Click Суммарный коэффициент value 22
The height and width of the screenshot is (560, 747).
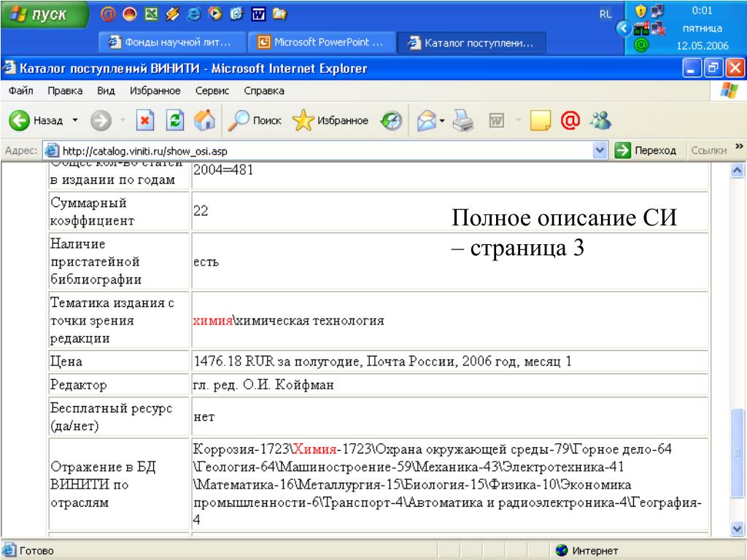click(x=201, y=211)
